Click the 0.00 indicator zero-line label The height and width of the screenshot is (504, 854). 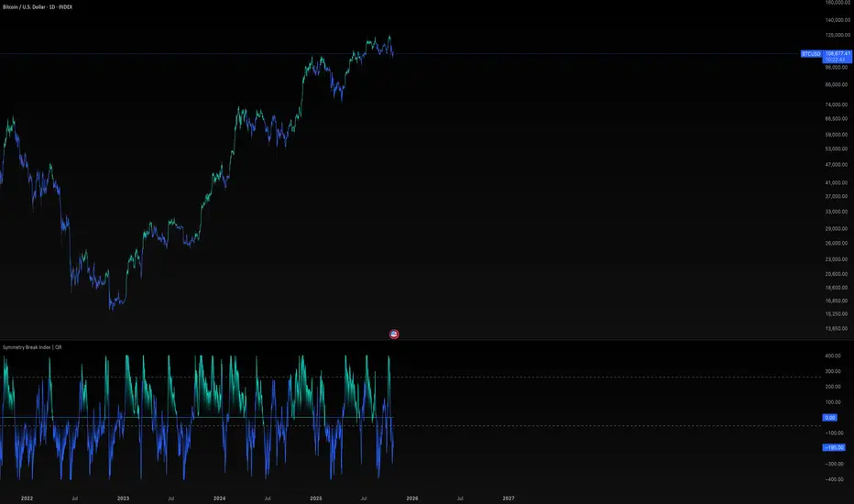click(x=829, y=417)
